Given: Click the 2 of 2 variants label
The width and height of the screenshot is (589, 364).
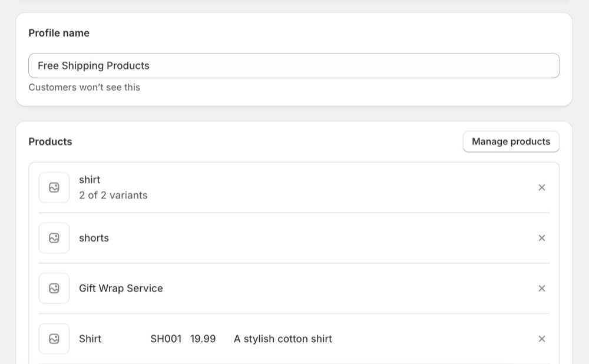Looking at the screenshot, I should pos(113,195).
